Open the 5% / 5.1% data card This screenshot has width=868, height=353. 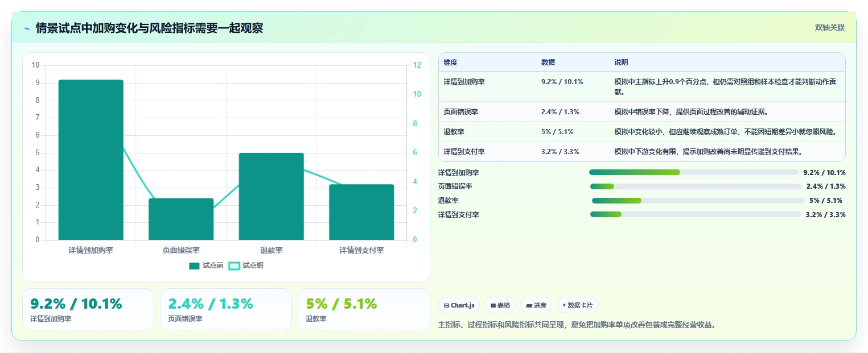click(x=364, y=309)
